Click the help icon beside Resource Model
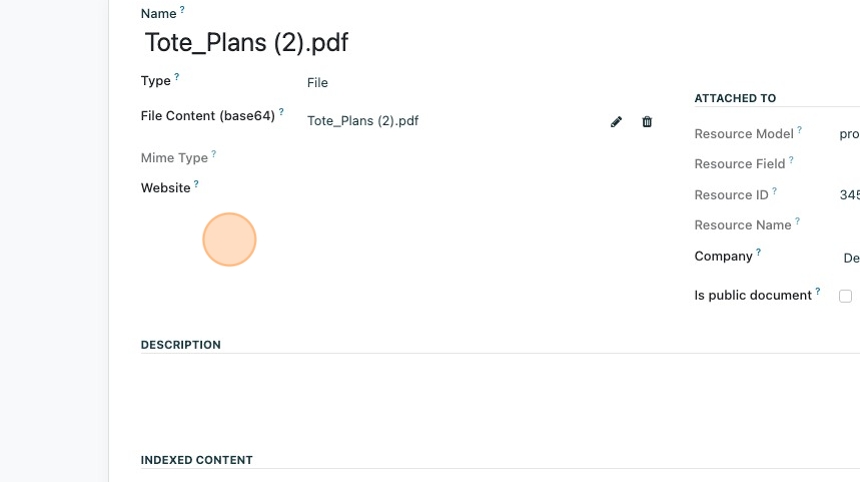Image resolution: width=860 pixels, height=482 pixels. point(800,130)
